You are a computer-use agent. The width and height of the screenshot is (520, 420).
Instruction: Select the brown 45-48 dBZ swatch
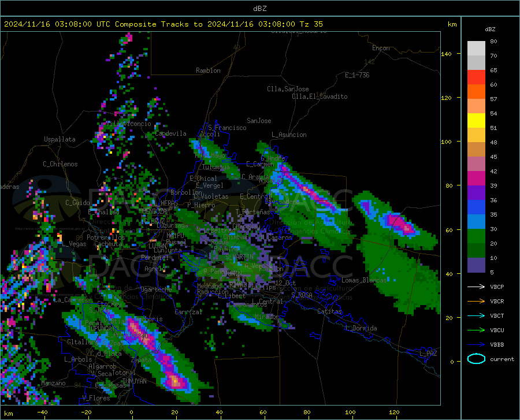pyautogui.click(x=476, y=150)
